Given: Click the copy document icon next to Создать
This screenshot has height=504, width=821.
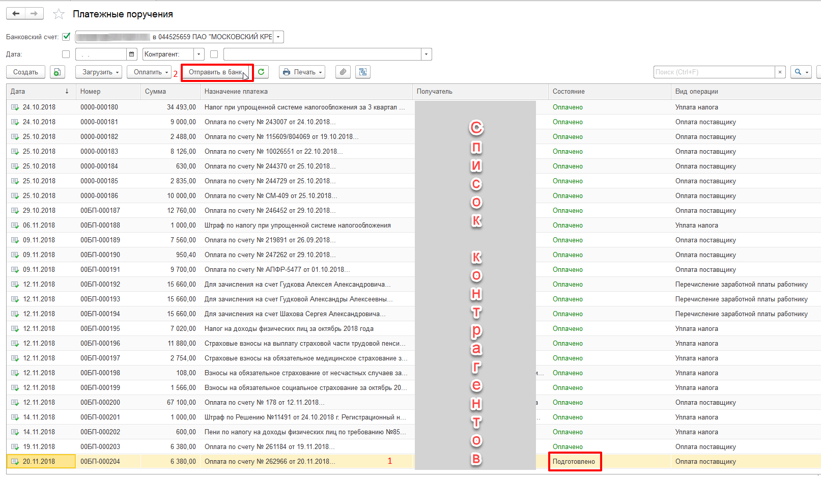Looking at the screenshot, I should coord(58,72).
